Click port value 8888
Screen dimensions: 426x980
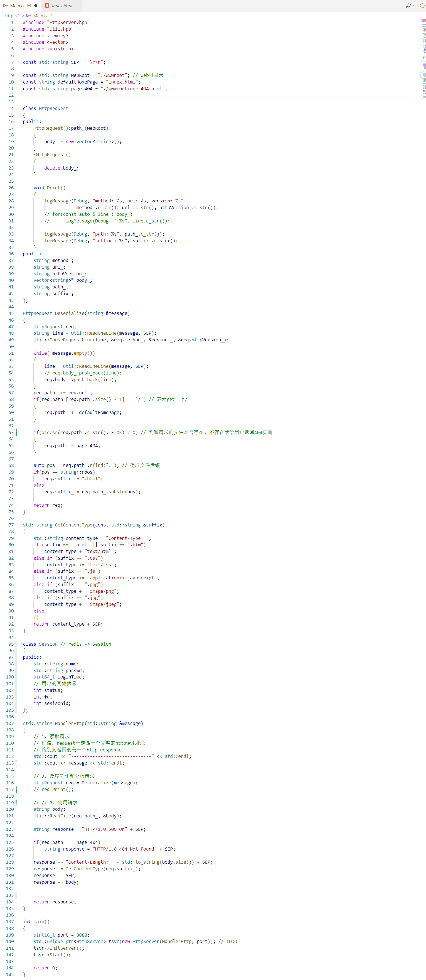(x=82, y=935)
